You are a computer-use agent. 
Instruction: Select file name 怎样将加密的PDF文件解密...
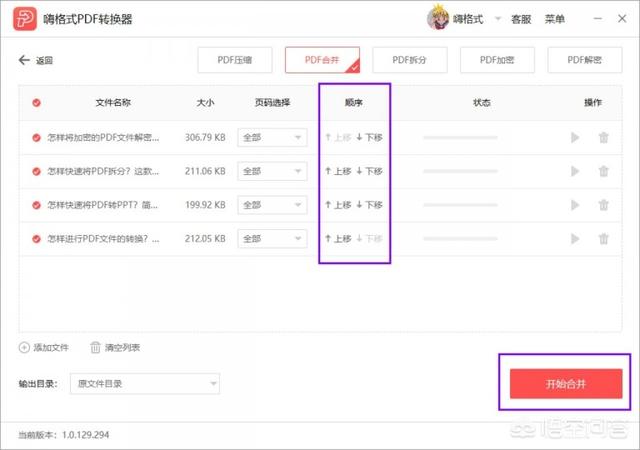click(103, 138)
